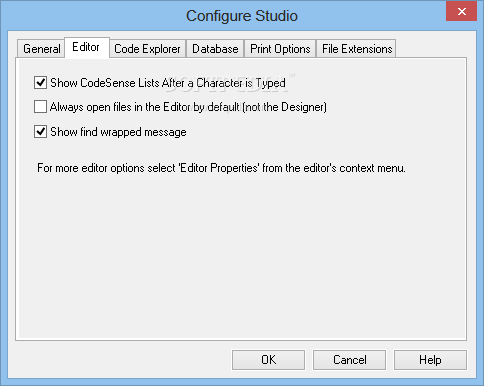
Task: Click the 'For more editor options' hint text
Action: (221, 168)
